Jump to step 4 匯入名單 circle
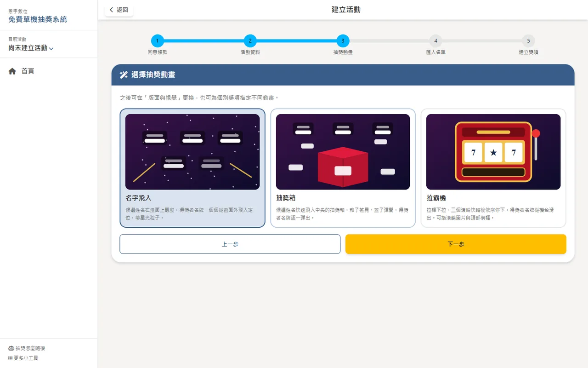Image resolution: width=588 pixels, height=368 pixels. [x=435, y=41]
